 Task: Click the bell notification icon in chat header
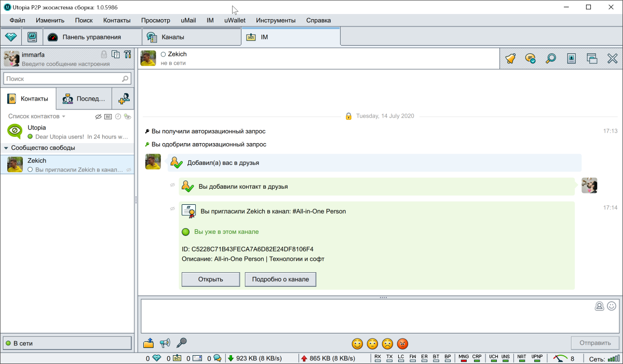tap(510, 59)
